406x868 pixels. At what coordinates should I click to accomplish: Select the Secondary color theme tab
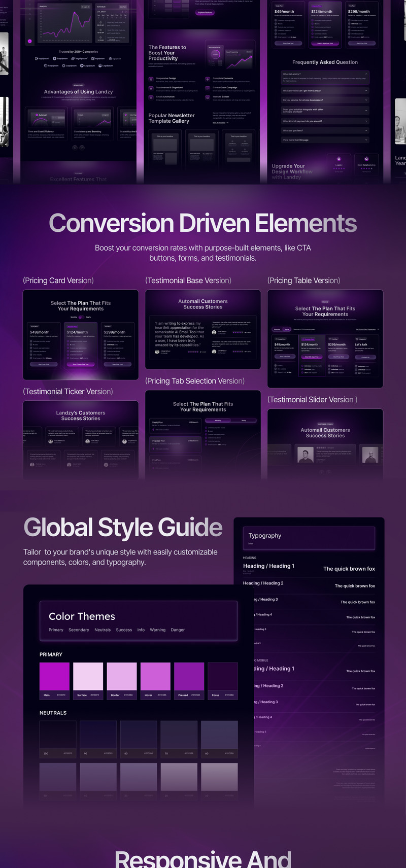[x=79, y=630]
